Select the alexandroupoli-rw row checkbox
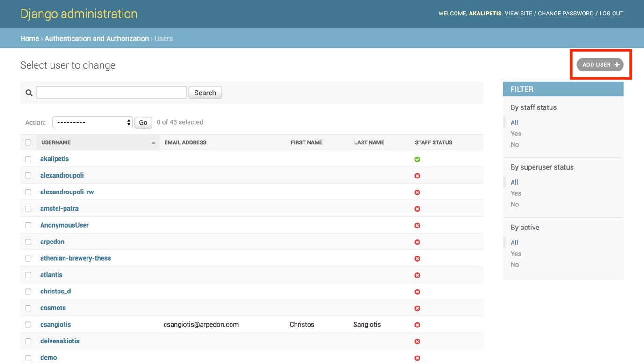This screenshot has width=644, height=363. (x=29, y=192)
